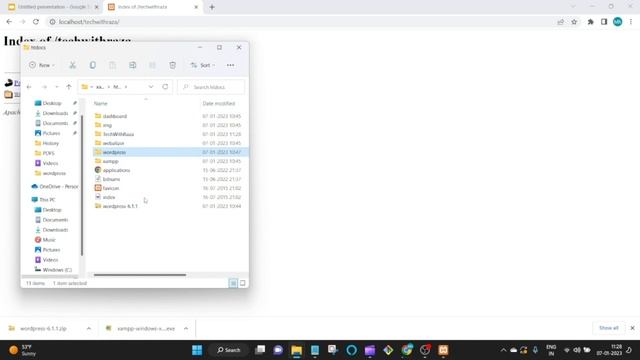Open Windows (C:) drive in navigation pane
The image size is (640, 360).
click(x=57, y=270)
